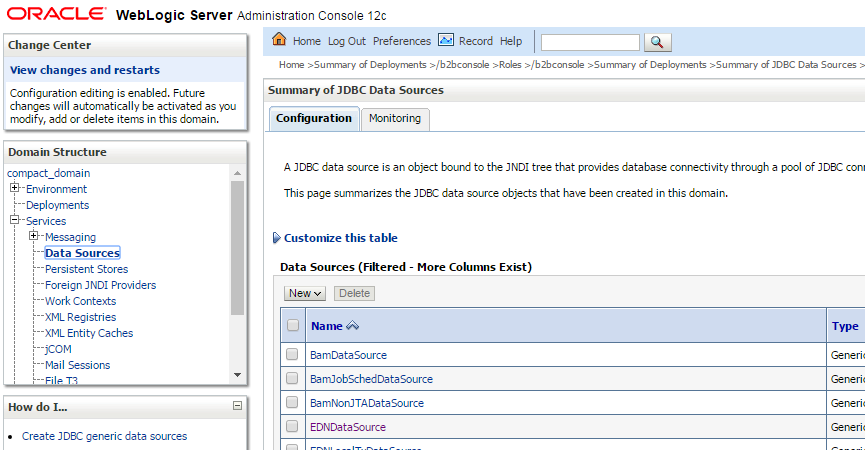Switch to the Monitoring tab
The image size is (865, 450).
click(x=395, y=119)
